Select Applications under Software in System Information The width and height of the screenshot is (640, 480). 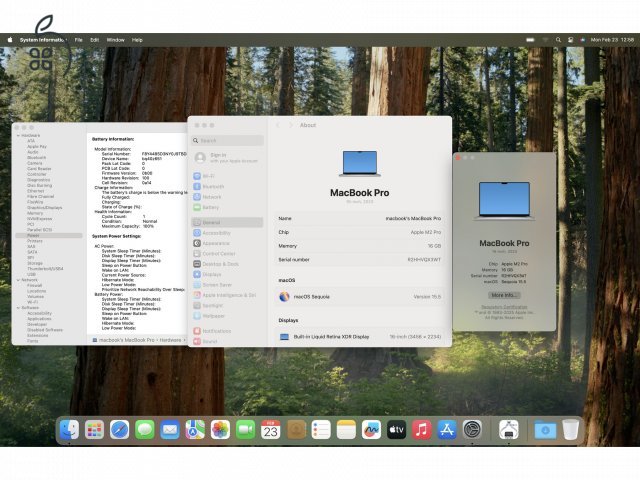click(x=39, y=319)
